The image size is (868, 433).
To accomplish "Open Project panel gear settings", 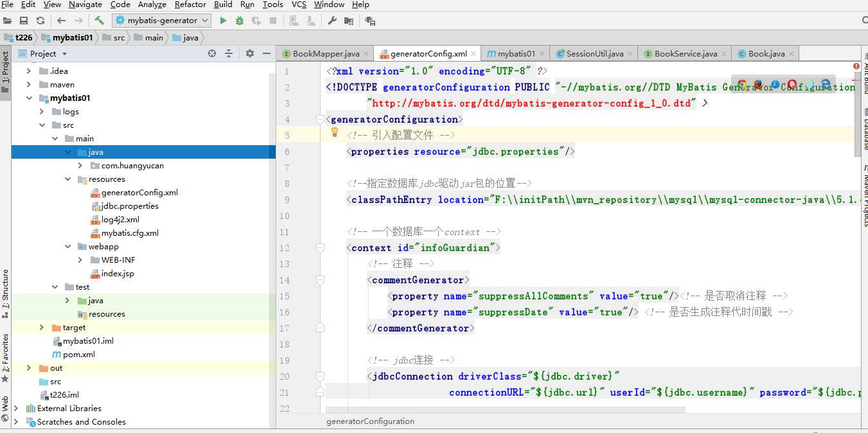I will [250, 53].
